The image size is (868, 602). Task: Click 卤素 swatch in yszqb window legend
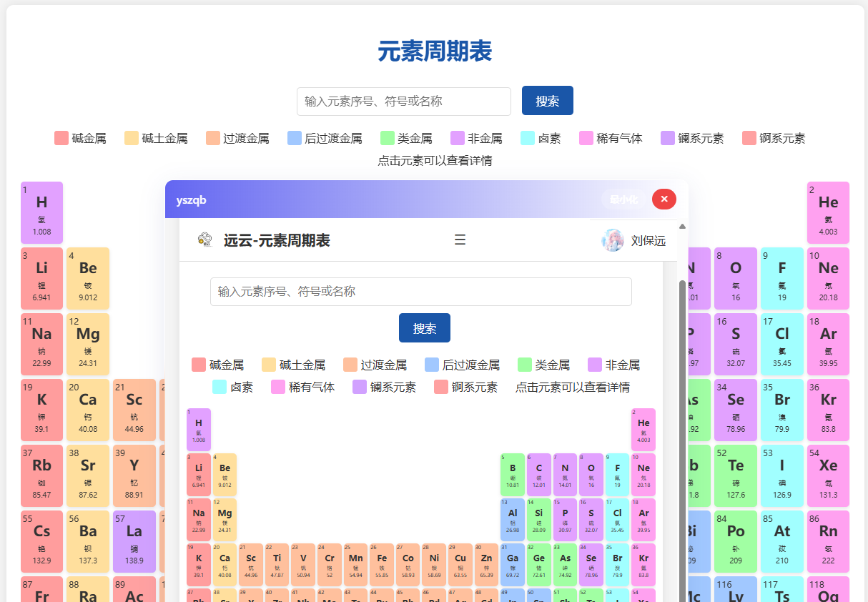pyautogui.click(x=220, y=387)
